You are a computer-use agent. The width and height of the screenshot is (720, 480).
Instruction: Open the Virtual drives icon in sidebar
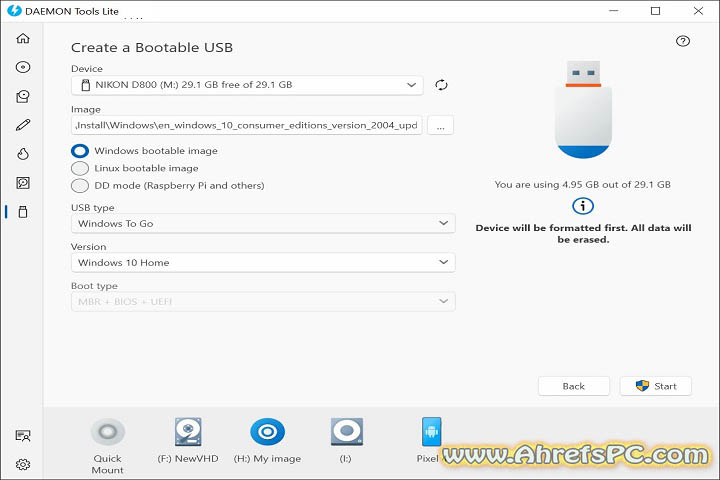(x=23, y=96)
